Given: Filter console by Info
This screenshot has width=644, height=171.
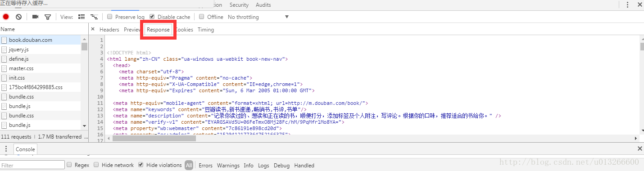Looking at the screenshot, I should (249, 165).
